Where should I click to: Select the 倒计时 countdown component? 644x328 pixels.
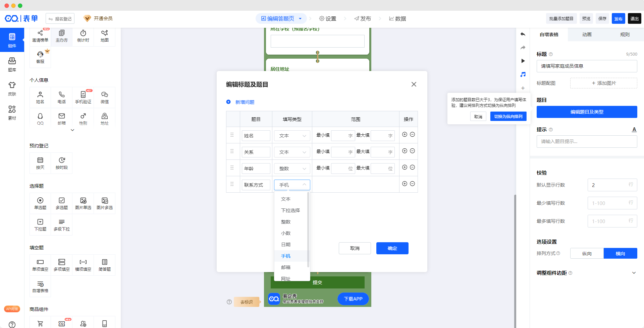pyautogui.click(x=83, y=36)
